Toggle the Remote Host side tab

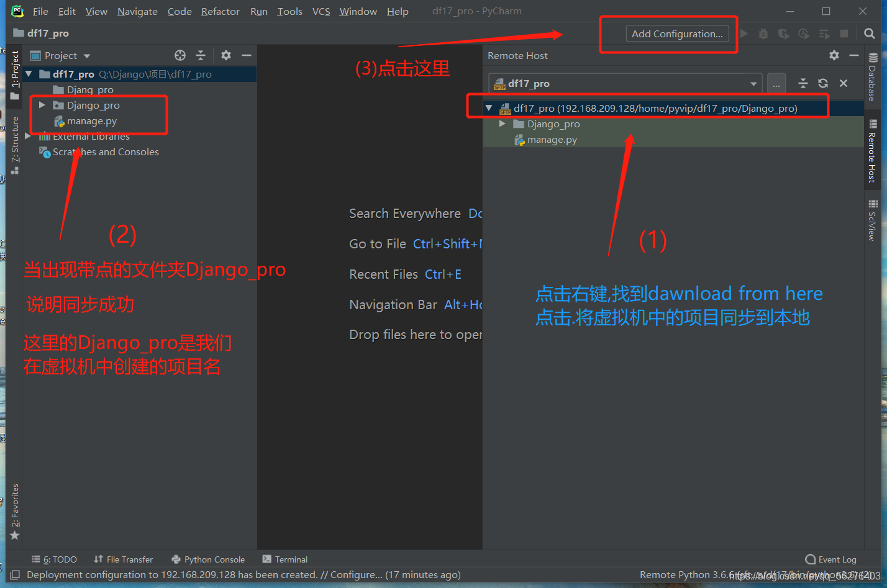872,151
